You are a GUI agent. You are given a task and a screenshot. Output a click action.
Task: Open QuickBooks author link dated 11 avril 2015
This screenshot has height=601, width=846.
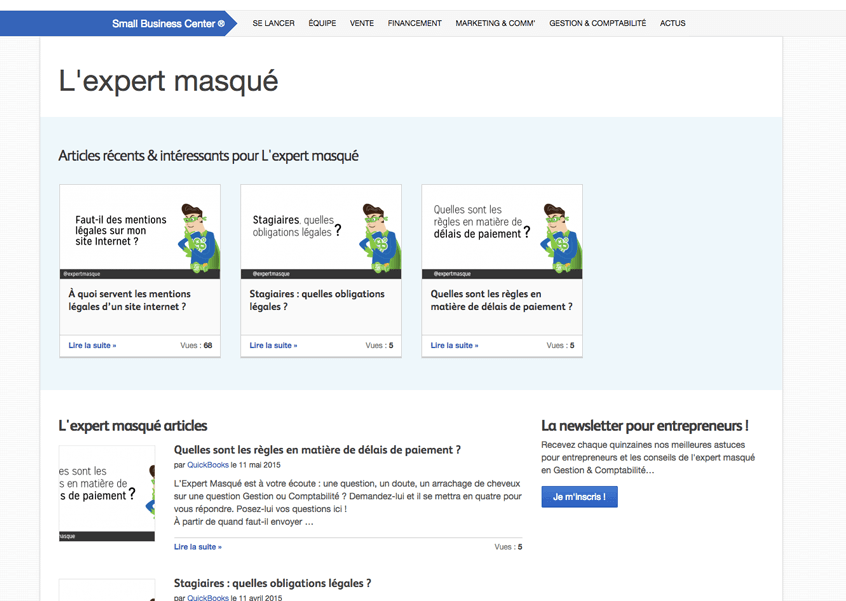coord(208,597)
